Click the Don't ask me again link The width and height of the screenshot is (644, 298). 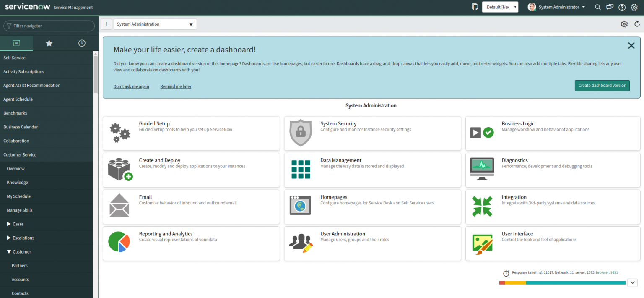point(131,86)
